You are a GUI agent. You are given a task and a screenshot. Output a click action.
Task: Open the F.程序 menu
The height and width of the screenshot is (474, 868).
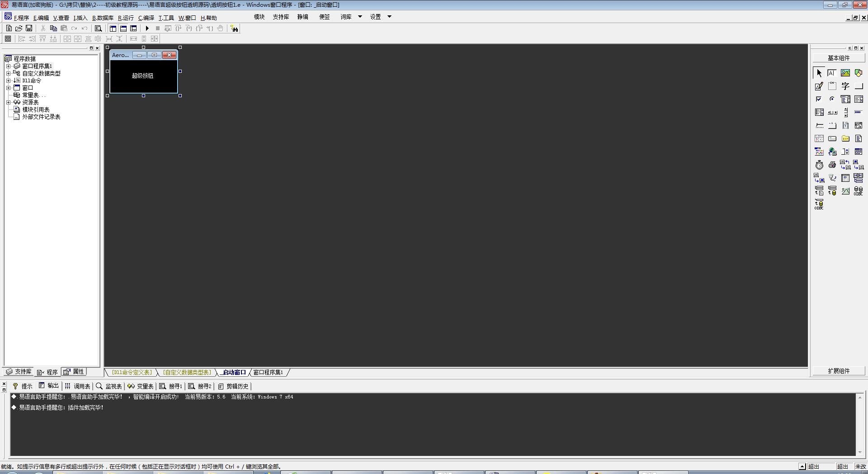click(x=21, y=18)
